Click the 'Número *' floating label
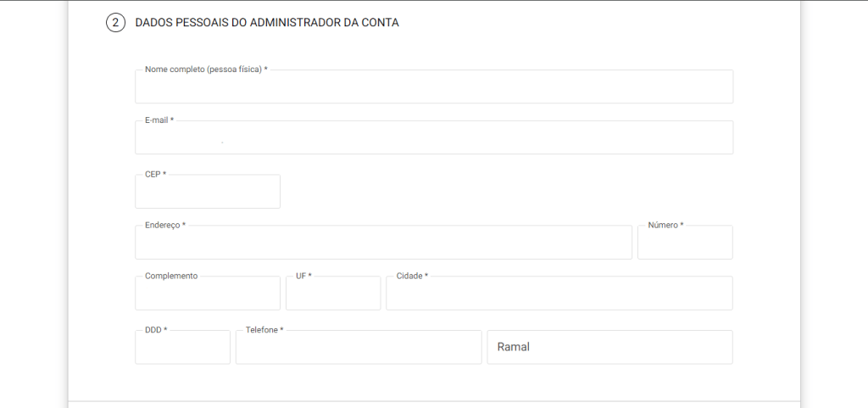The height and width of the screenshot is (408, 868). [x=665, y=226]
